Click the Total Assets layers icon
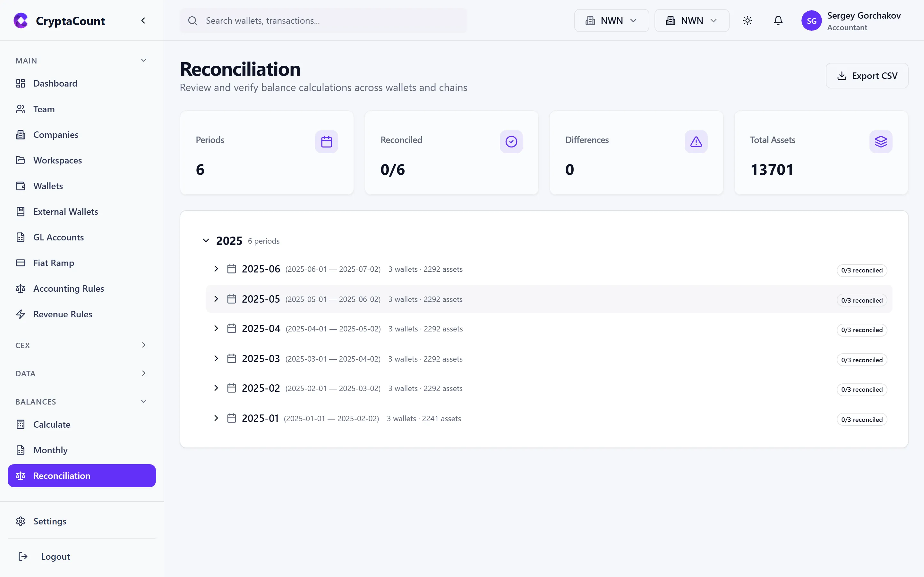Image resolution: width=924 pixels, height=577 pixels. (x=881, y=142)
